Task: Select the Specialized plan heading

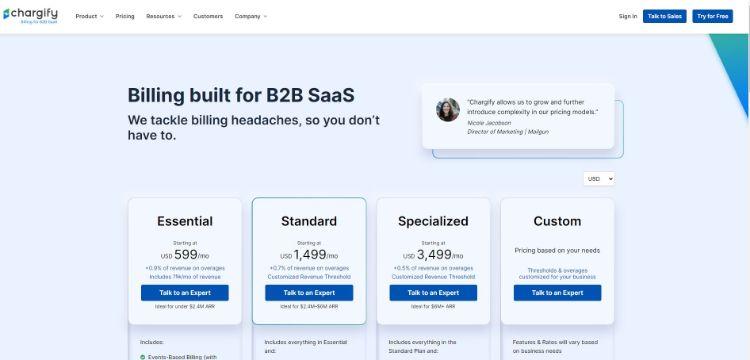Action: 433,221
